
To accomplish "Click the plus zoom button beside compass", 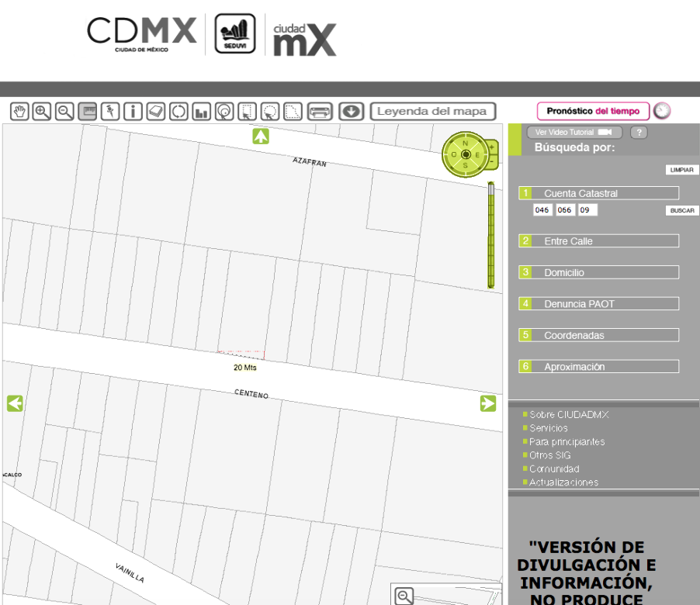I will [492, 147].
